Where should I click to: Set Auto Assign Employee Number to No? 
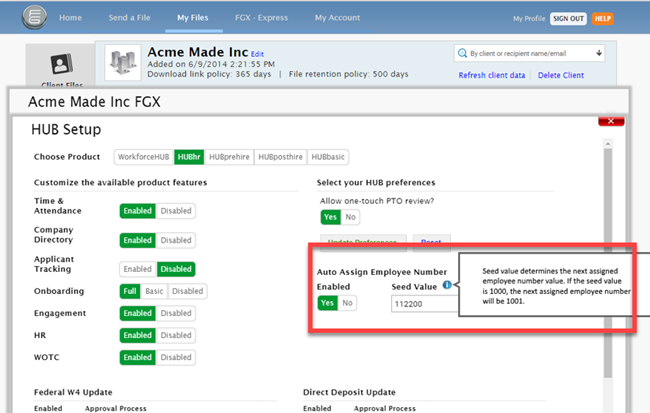coord(348,303)
